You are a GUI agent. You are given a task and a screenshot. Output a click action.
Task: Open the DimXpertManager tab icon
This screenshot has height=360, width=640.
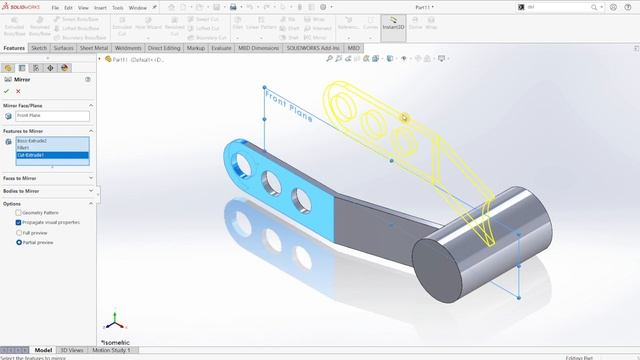[x=50, y=68]
